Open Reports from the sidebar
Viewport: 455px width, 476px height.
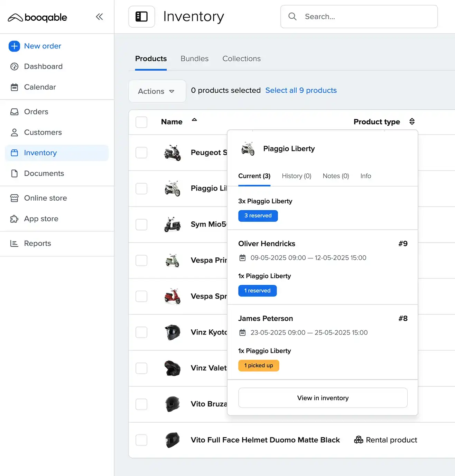(x=37, y=244)
